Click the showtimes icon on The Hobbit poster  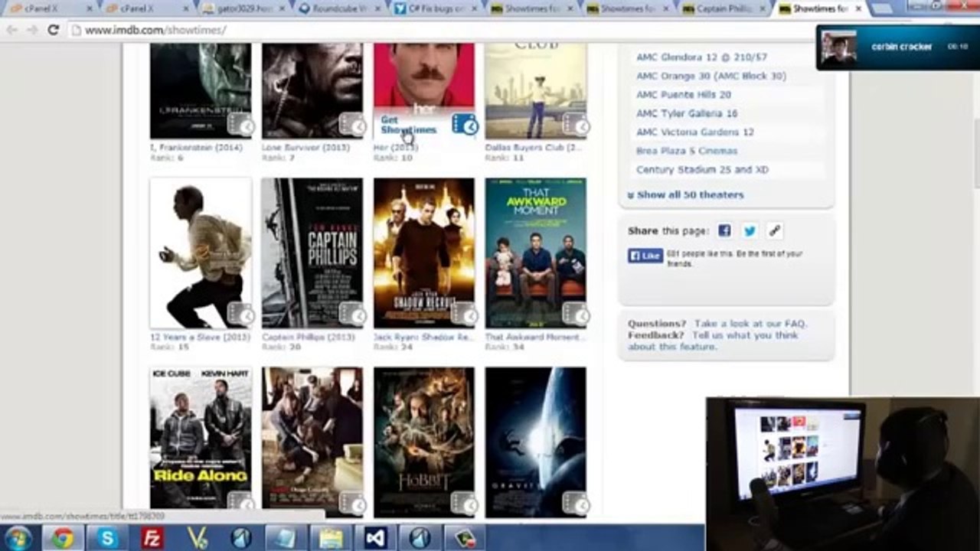tap(464, 503)
